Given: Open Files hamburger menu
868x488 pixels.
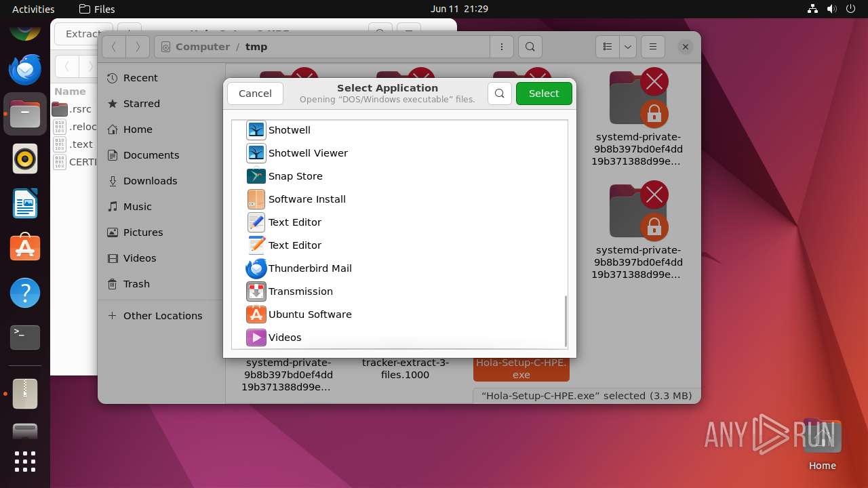Looking at the screenshot, I should click(x=653, y=47).
